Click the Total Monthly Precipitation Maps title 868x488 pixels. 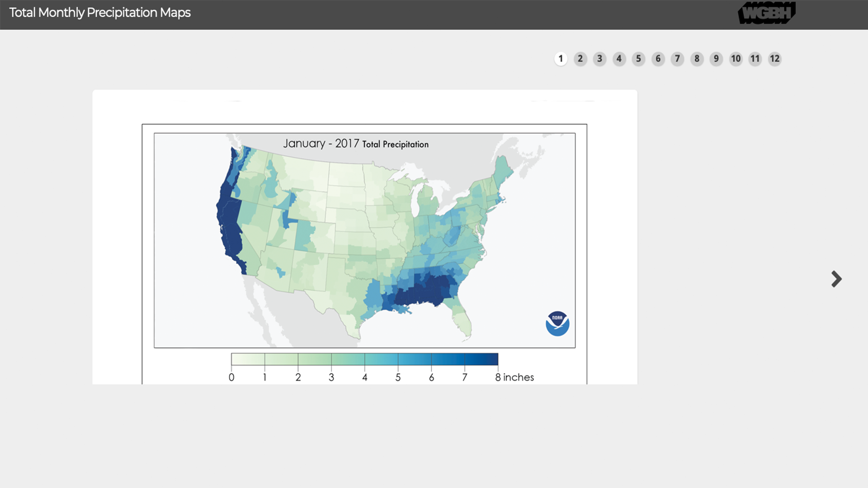point(100,13)
